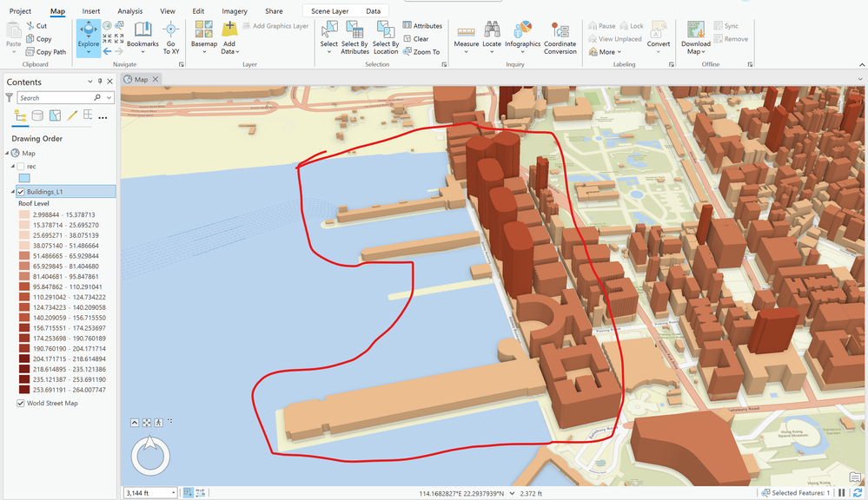Viewport: 868px width, 500px height.
Task: Click the Zoom To Selection icon
Action: point(119,25)
